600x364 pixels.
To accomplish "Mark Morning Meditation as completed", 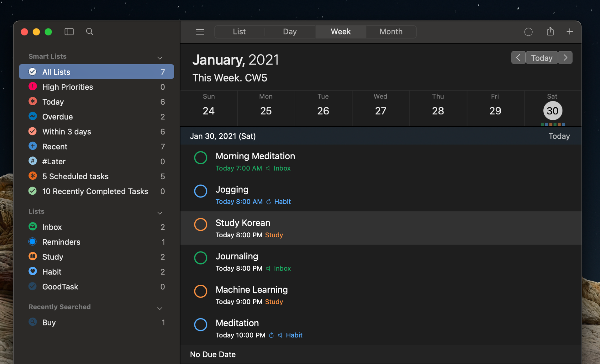I will [x=201, y=157].
